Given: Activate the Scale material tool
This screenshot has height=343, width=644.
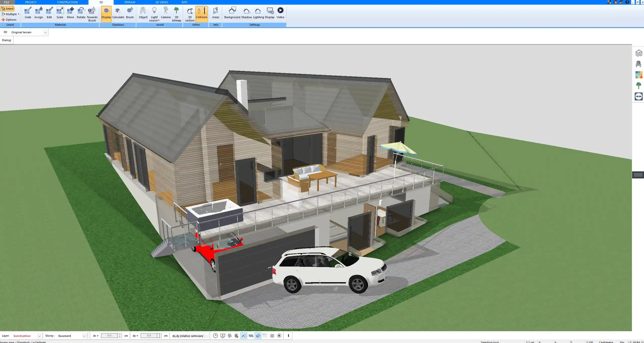Looking at the screenshot, I should click(x=60, y=13).
